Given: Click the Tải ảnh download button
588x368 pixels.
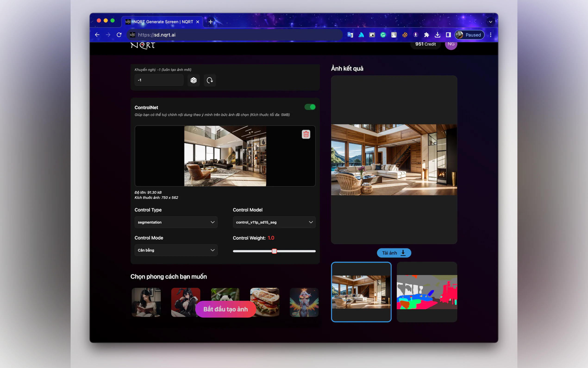Looking at the screenshot, I should 394,253.
